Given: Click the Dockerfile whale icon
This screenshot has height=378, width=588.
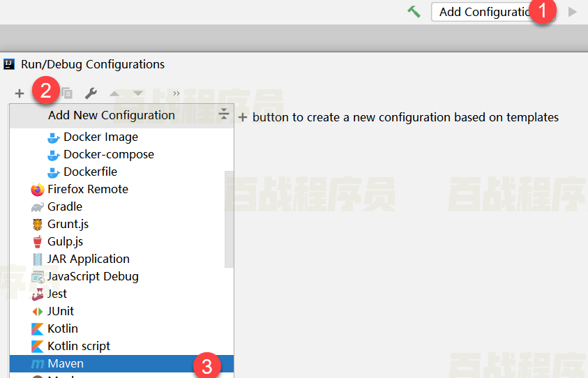Looking at the screenshot, I should click(53, 172).
